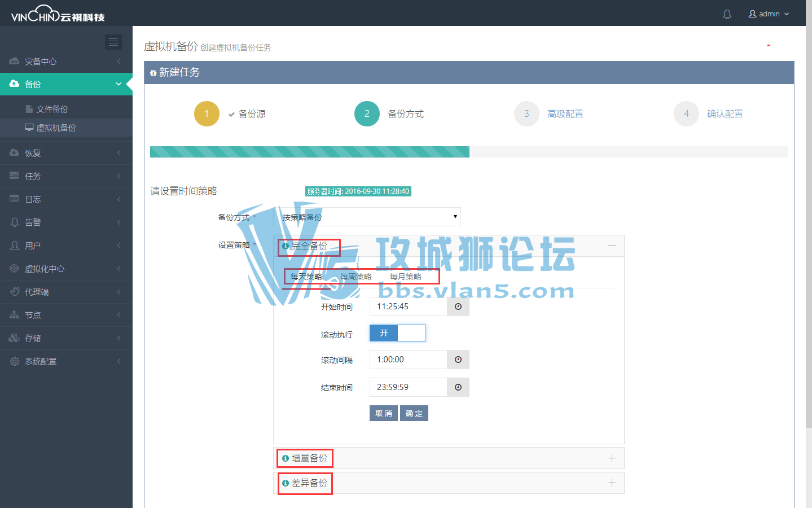Open the 用户 sidebar menu

(x=66, y=245)
